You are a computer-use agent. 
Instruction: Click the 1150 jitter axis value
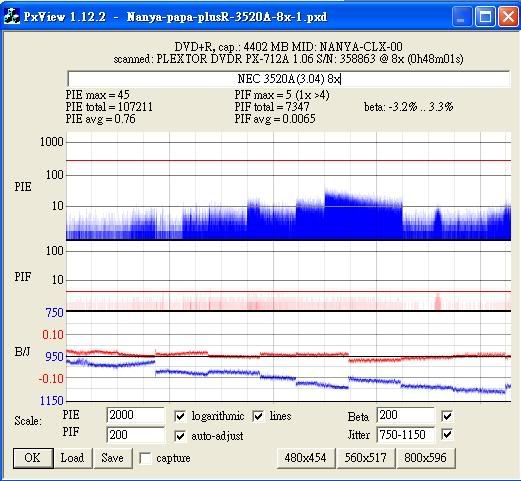(x=52, y=400)
